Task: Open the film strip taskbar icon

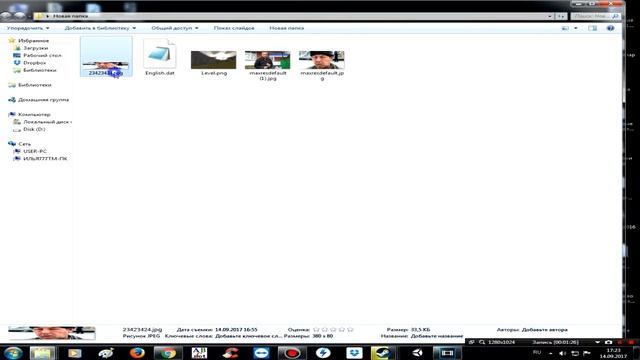Action: [x=447, y=353]
